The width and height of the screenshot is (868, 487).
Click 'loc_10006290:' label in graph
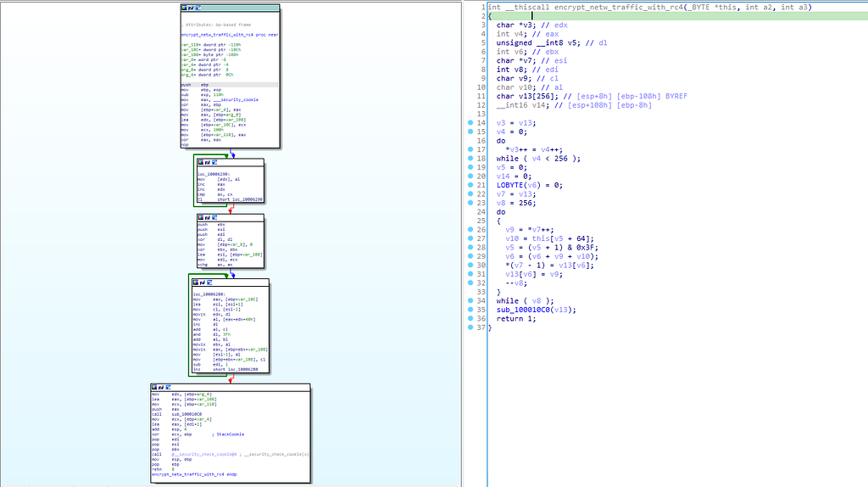pyautogui.click(x=214, y=175)
